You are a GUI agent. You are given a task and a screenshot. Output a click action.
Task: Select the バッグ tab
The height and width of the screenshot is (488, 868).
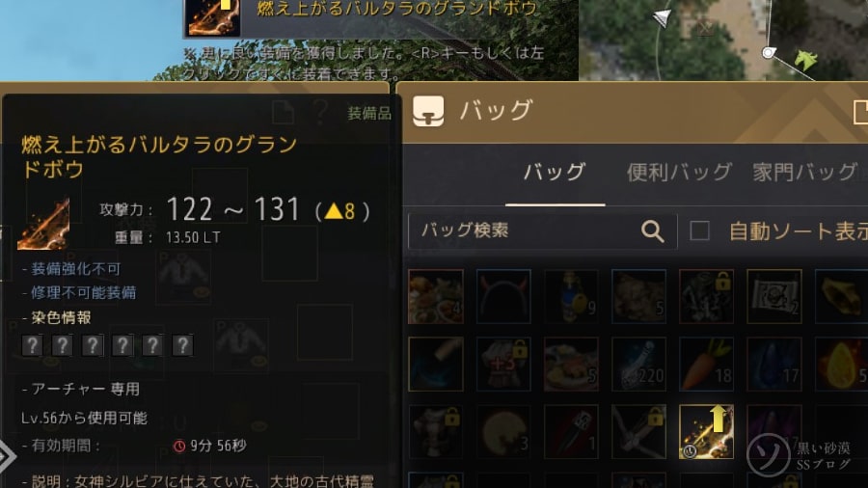555,172
